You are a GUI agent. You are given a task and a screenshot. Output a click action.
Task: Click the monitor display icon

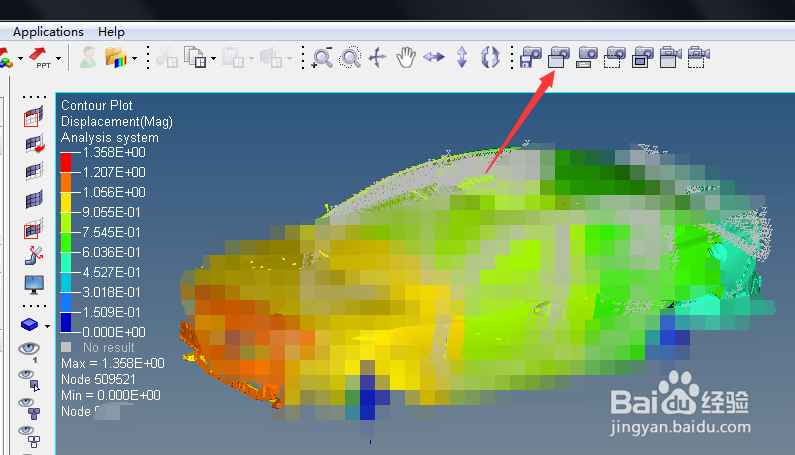click(x=34, y=285)
